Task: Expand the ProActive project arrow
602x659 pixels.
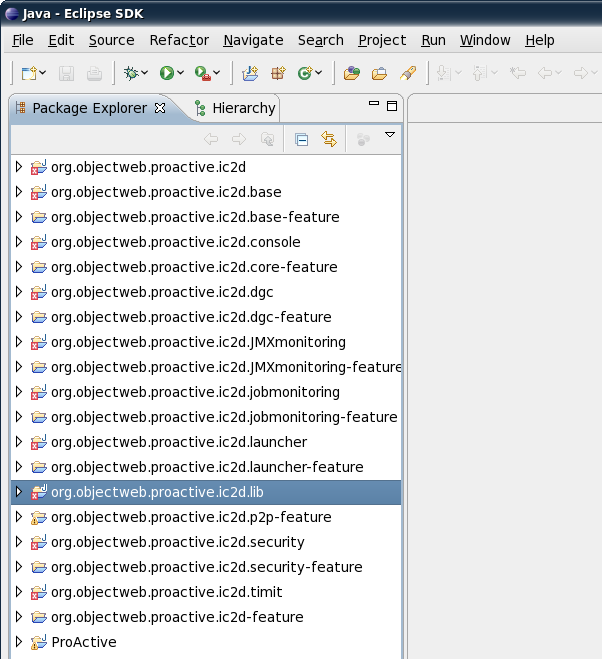Action: [x=18, y=642]
